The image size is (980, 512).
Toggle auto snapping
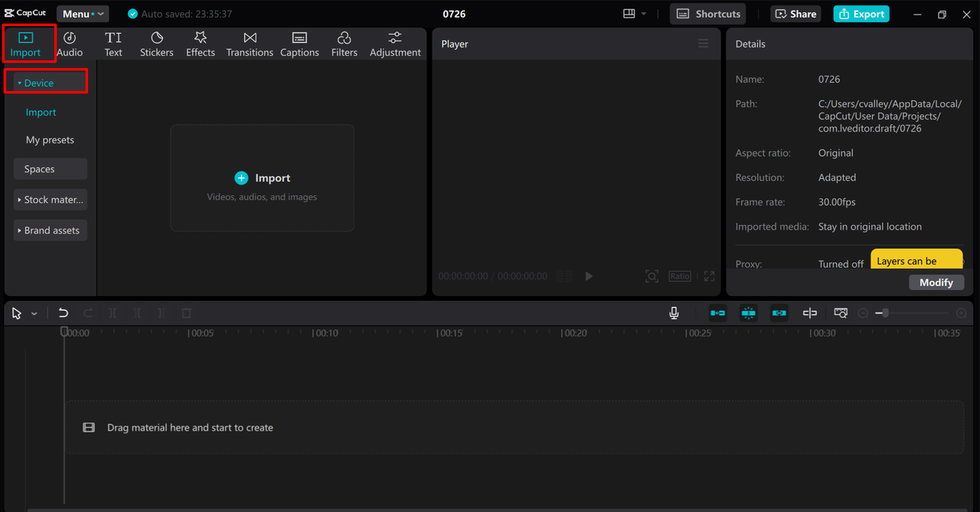point(749,313)
